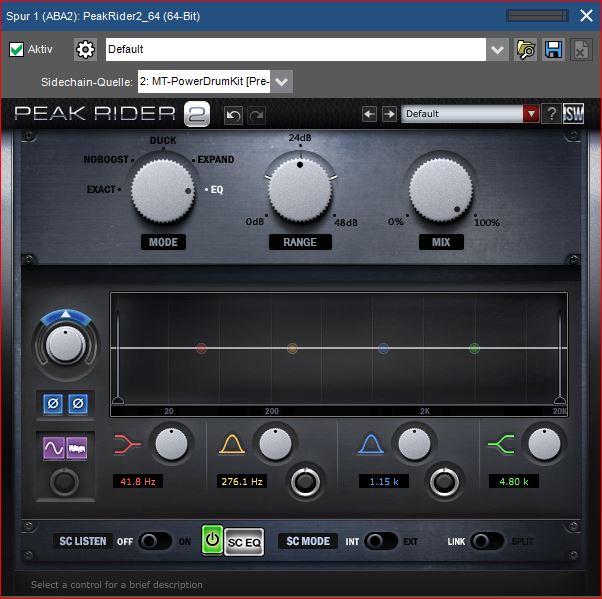The image size is (602, 599).
Task: Click the SC LISTEN label
Action: pos(83,541)
